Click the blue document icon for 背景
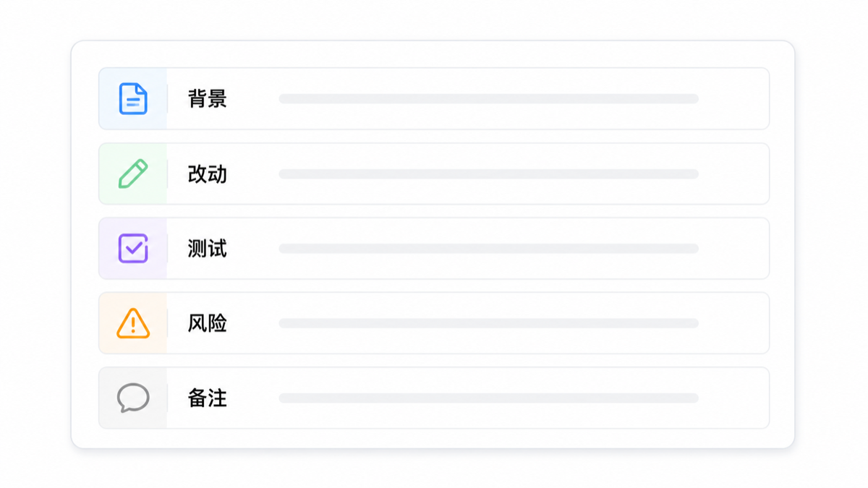The height and width of the screenshot is (488, 868). [x=133, y=99]
